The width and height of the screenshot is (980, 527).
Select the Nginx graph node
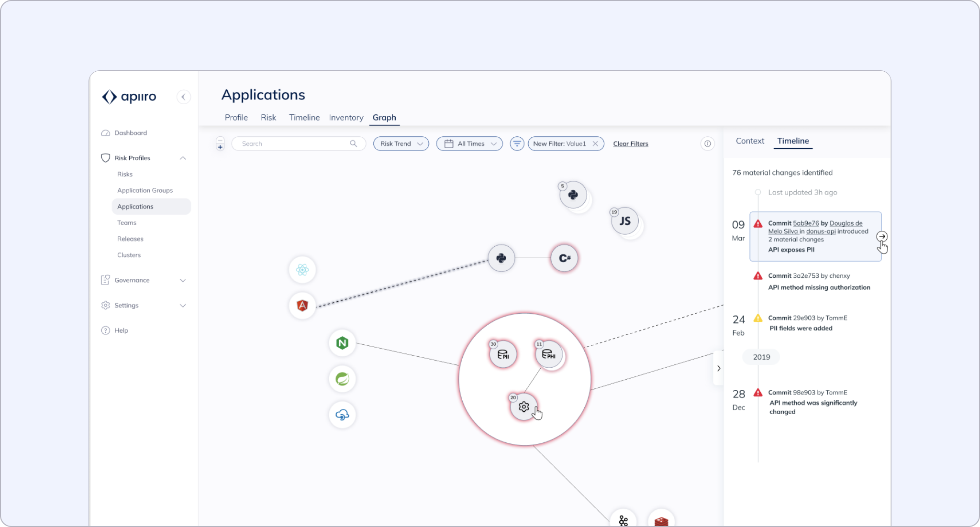coord(342,343)
